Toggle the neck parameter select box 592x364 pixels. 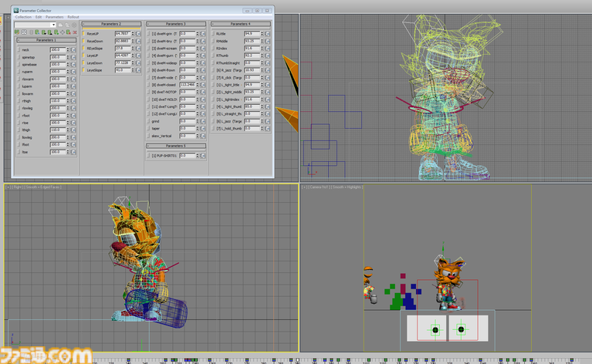tap(19, 50)
